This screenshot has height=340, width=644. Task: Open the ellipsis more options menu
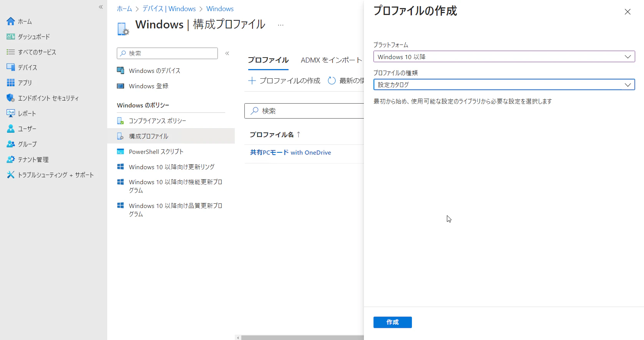(x=281, y=25)
